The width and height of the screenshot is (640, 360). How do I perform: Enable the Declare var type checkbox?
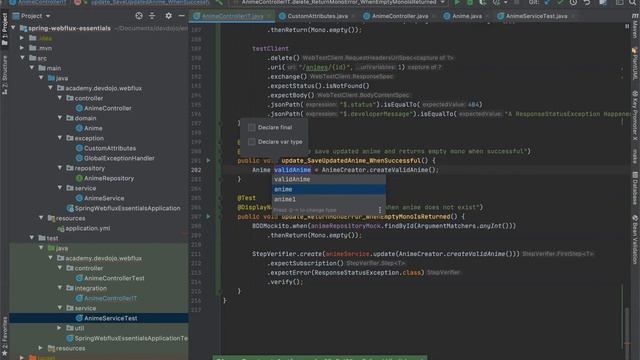252,142
